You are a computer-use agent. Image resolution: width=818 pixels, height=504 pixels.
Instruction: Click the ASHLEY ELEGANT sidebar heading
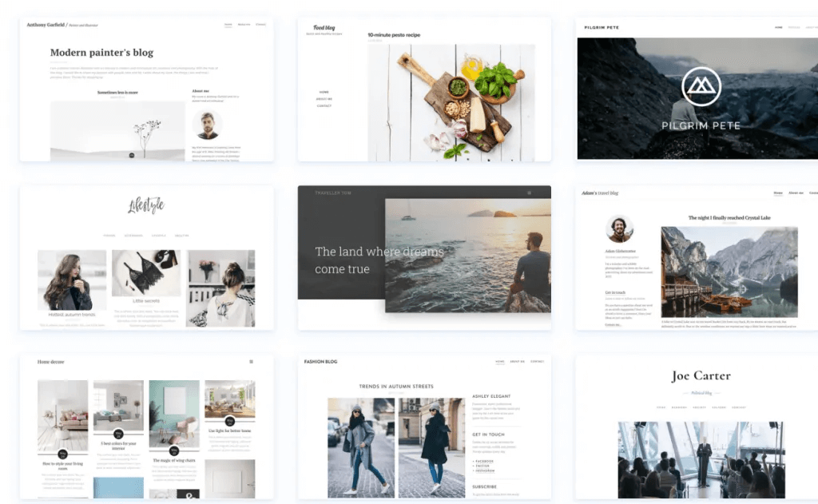pos(491,396)
